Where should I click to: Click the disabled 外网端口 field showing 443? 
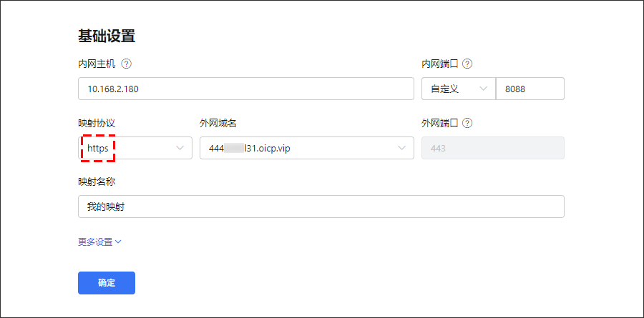click(x=492, y=148)
